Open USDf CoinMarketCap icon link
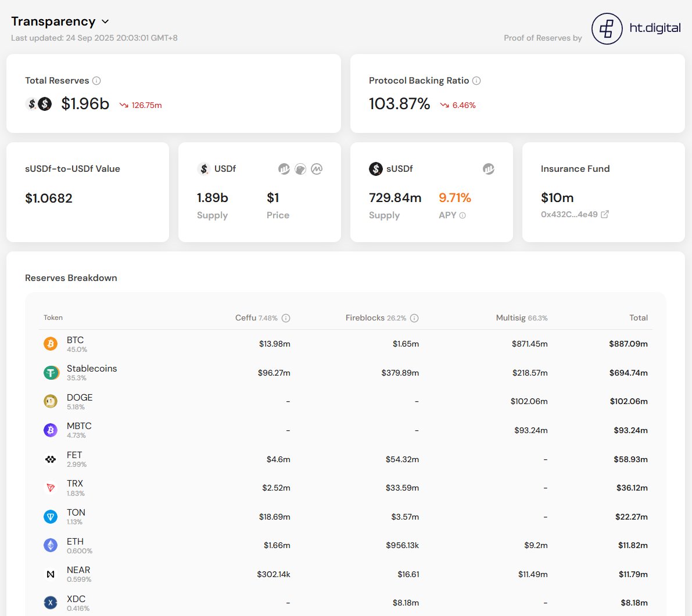Image resolution: width=692 pixels, height=616 pixels. (x=317, y=169)
